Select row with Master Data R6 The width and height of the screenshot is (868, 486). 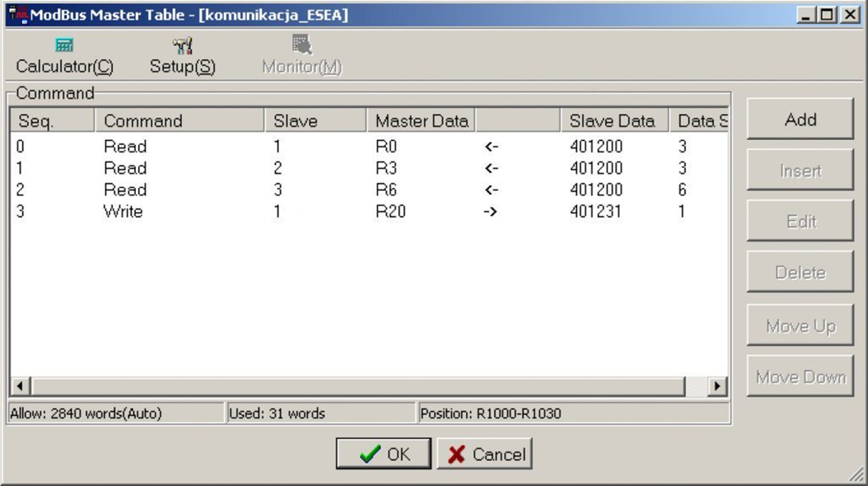point(386,190)
